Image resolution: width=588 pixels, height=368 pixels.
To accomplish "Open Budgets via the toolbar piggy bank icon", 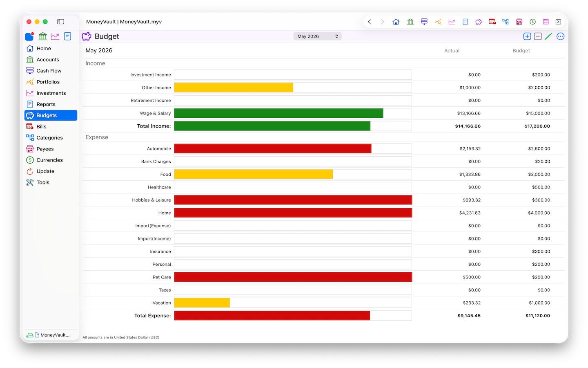I will click(479, 22).
